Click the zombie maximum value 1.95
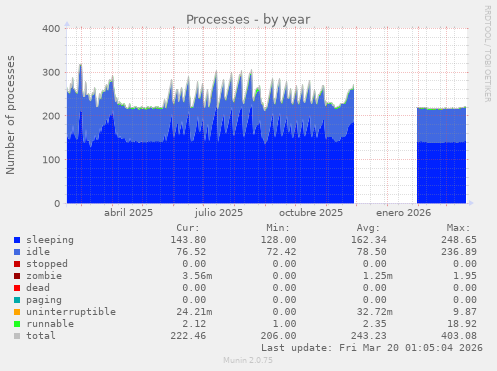Viewport: 497px width, 371px height. (465, 276)
